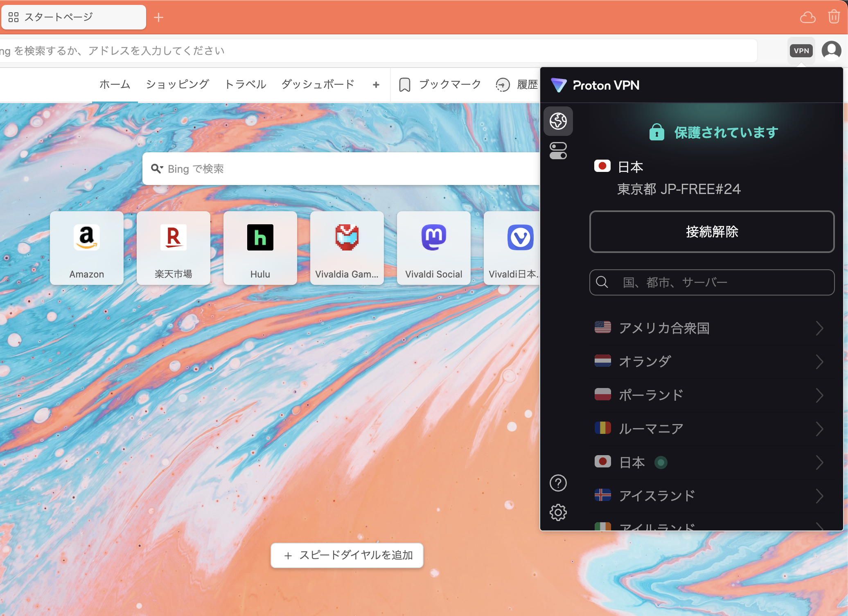Expand ポーランド server entry
Viewport: 848px width, 616px height.
tap(820, 395)
